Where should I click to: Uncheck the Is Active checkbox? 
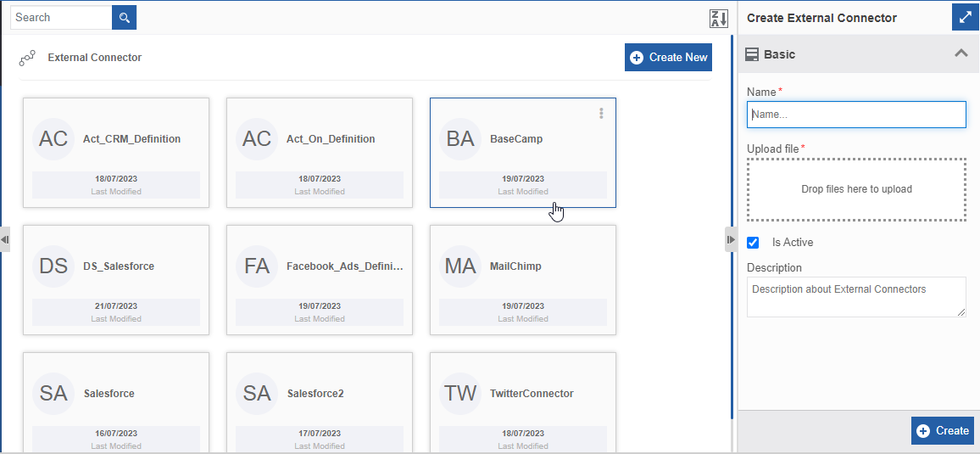coord(753,243)
